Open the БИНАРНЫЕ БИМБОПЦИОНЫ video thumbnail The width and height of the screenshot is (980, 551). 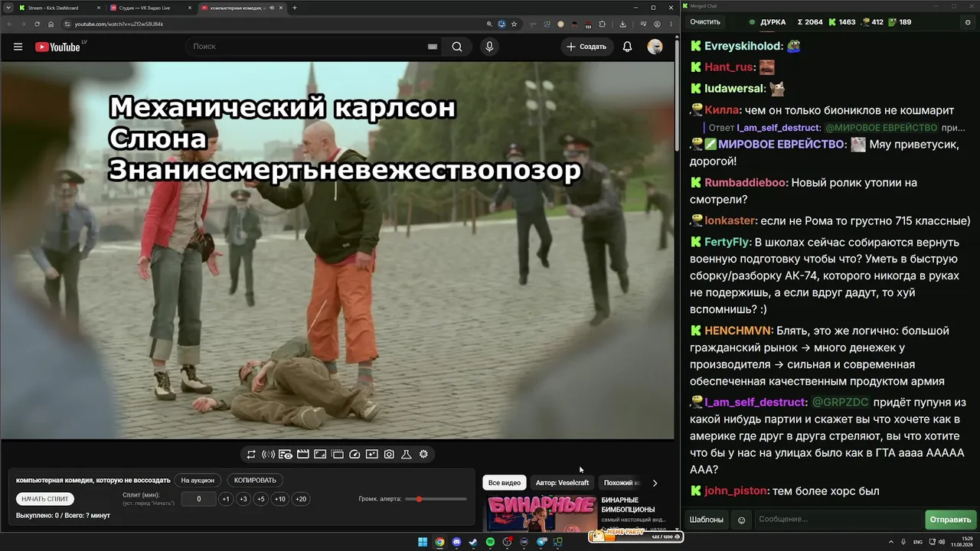[x=541, y=514]
